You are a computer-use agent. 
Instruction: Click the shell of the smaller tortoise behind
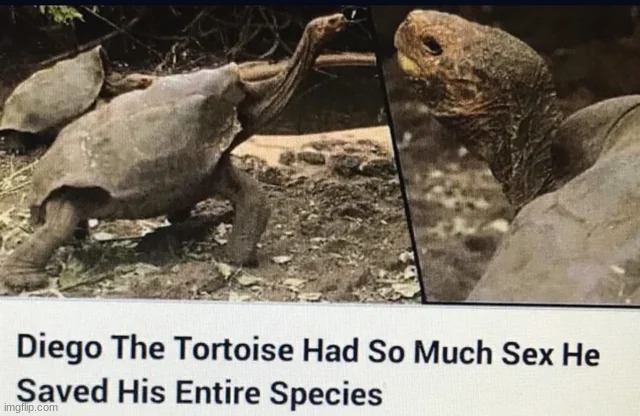(x=53, y=93)
